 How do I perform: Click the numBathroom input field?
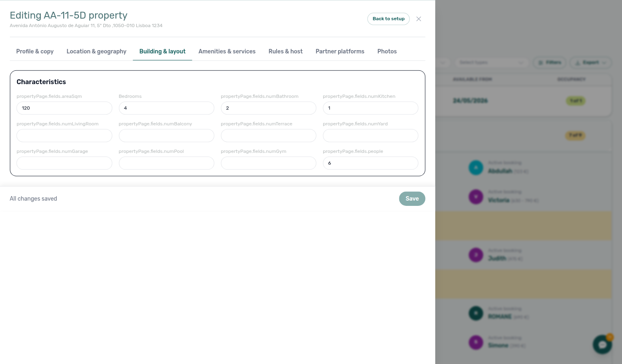tap(268, 108)
